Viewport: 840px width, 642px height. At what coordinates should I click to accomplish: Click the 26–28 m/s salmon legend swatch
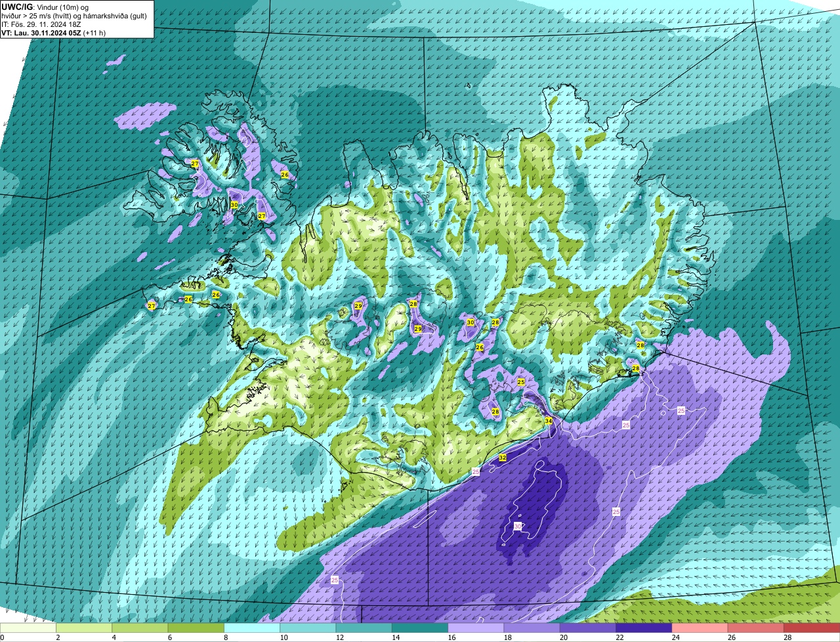[x=756, y=628]
